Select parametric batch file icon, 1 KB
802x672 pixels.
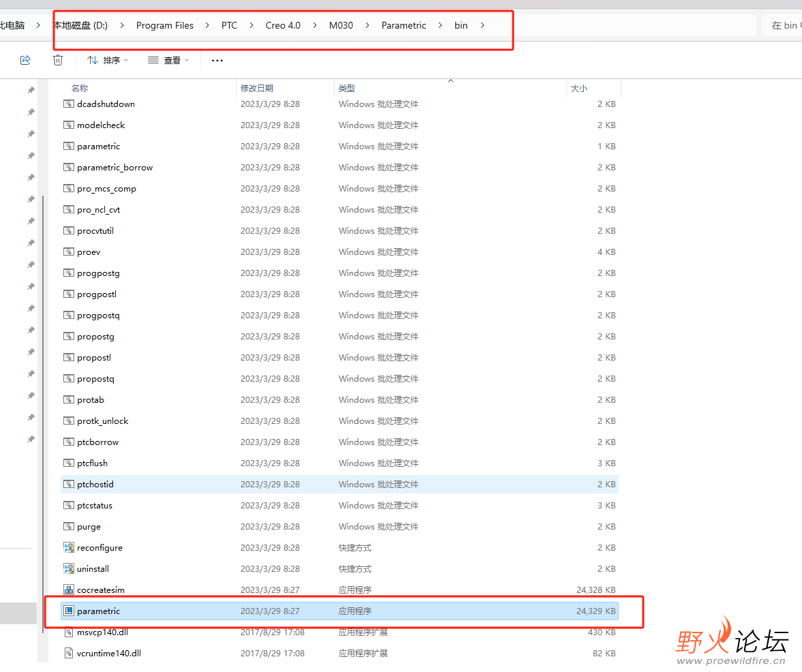tap(69, 147)
